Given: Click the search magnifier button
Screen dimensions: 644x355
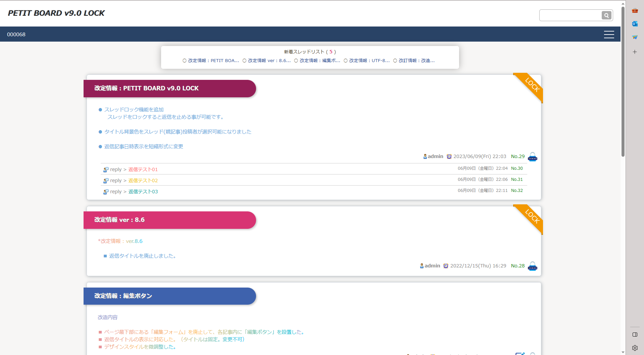Looking at the screenshot, I should pyautogui.click(x=606, y=15).
